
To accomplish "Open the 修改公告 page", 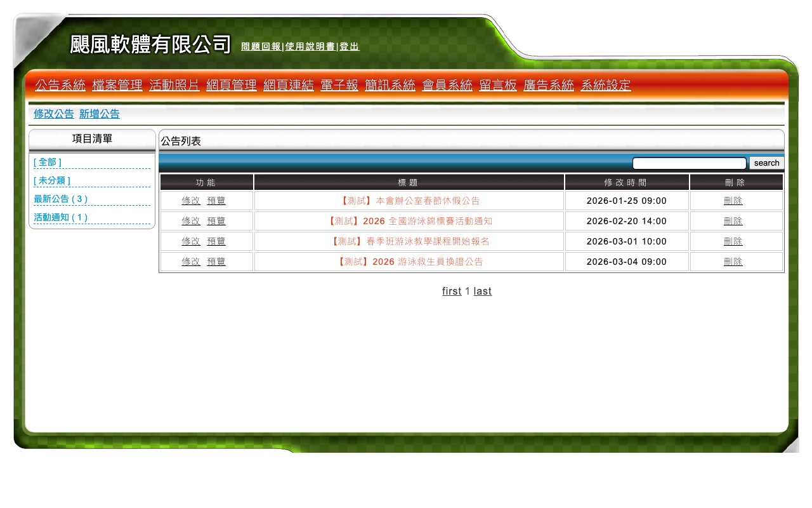I will point(53,114).
